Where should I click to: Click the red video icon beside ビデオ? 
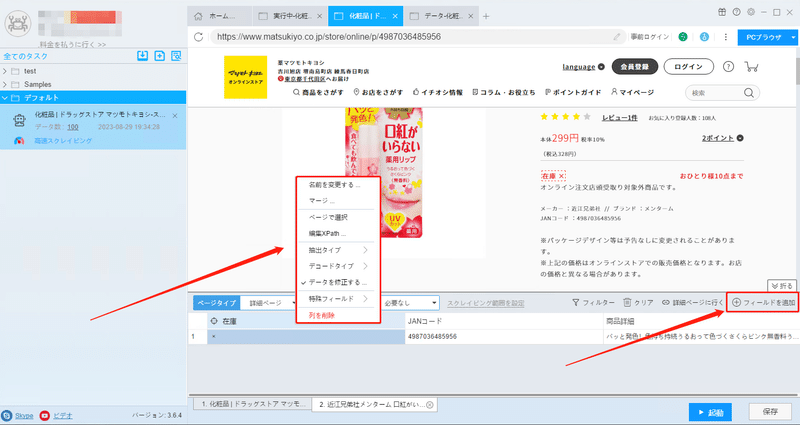coord(45,416)
